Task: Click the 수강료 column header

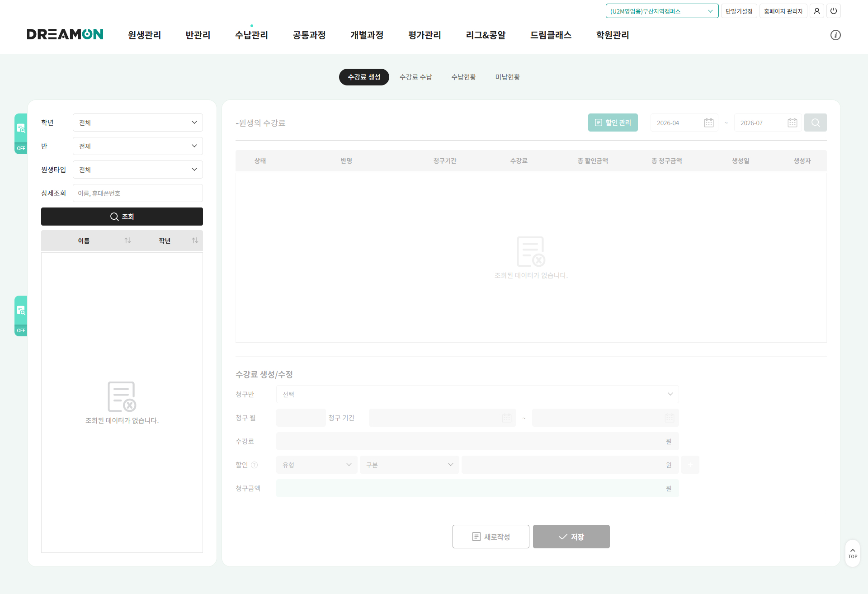Action: click(x=519, y=160)
